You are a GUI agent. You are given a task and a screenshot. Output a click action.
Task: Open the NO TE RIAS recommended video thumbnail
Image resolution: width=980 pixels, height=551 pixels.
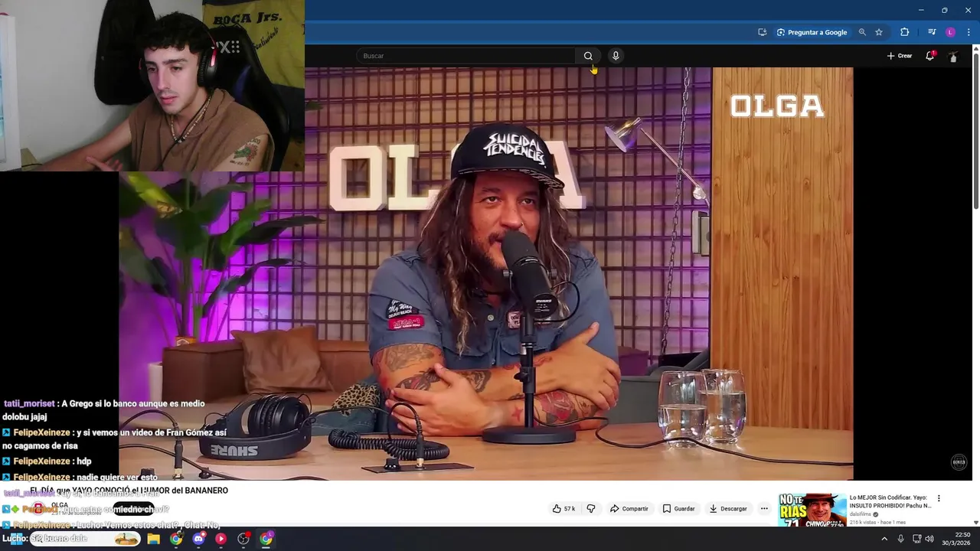pyautogui.click(x=812, y=510)
